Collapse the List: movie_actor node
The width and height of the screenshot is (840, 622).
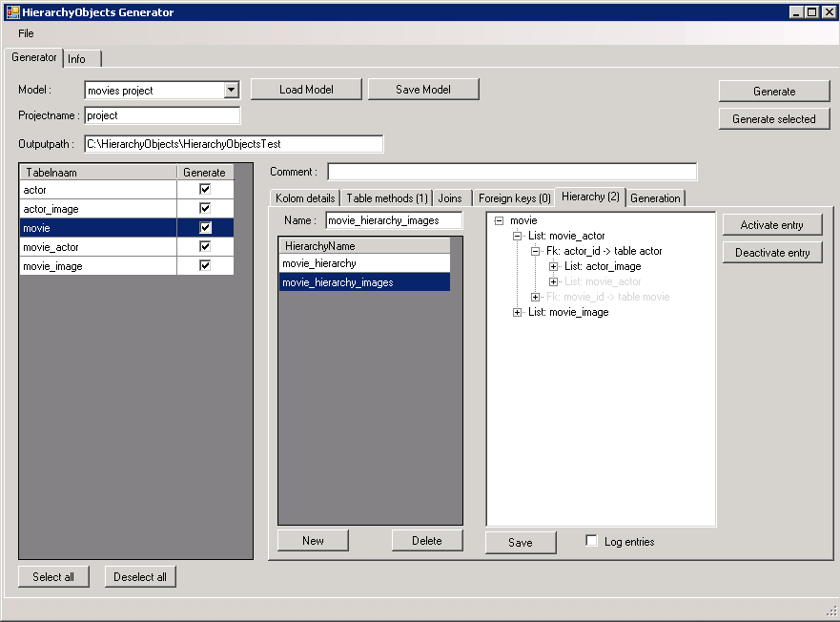[x=517, y=236]
